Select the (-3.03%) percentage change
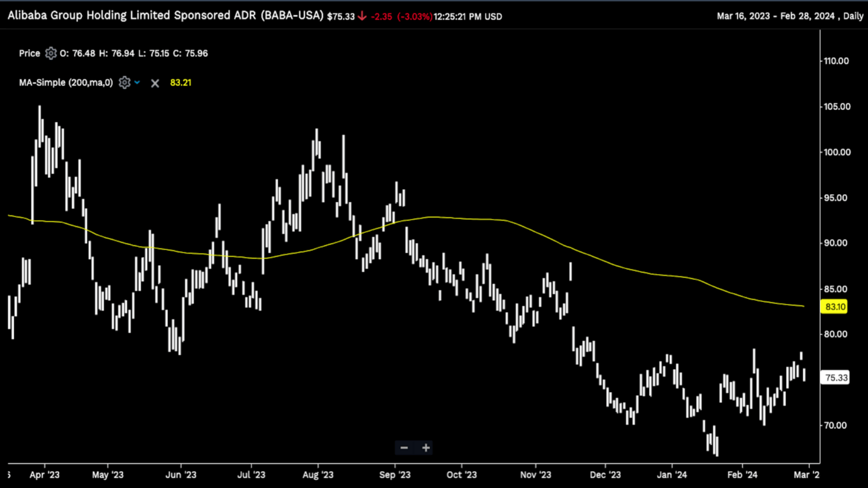The height and width of the screenshot is (488, 868). 415,16
